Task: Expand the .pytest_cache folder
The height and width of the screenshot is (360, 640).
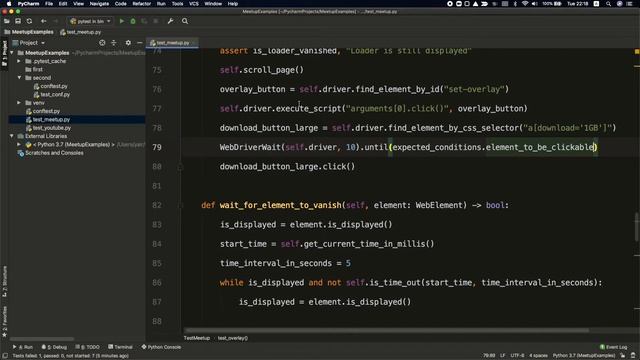Action: (19, 61)
